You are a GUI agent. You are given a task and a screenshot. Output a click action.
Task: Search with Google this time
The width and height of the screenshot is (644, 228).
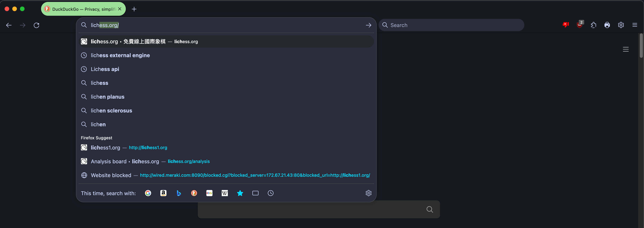[x=148, y=193]
